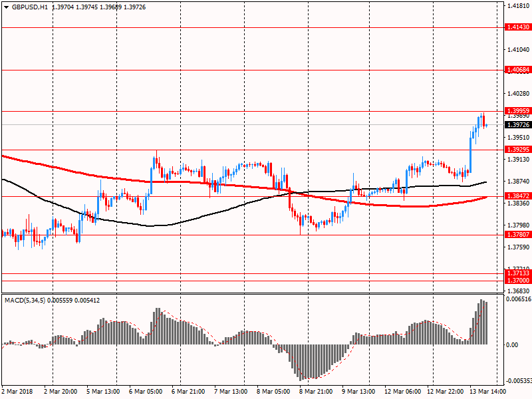Image resolution: width=532 pixels, height=399 pixels.
Task: Click the 1.37807 support level label
Action: pos(517,235)
